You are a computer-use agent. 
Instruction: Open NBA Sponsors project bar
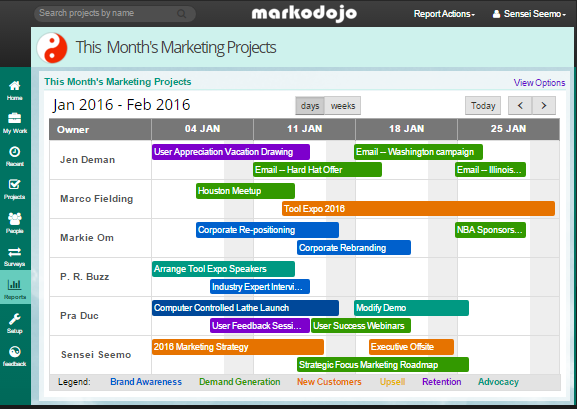point(490,230)
